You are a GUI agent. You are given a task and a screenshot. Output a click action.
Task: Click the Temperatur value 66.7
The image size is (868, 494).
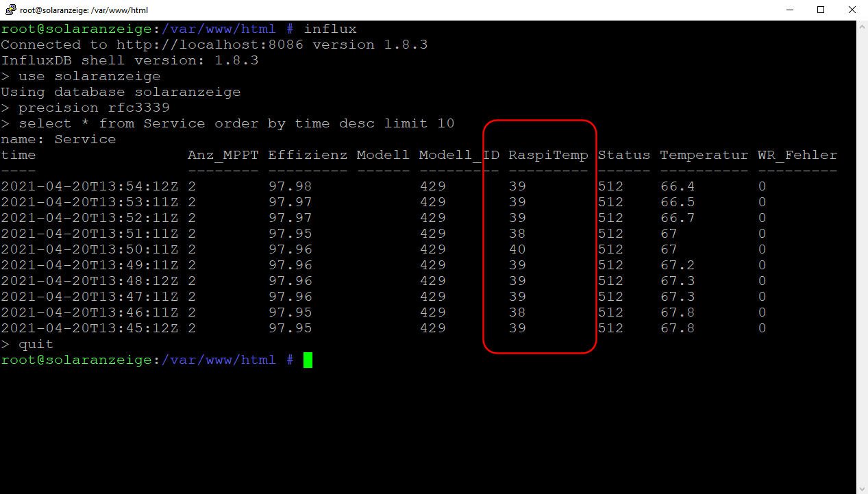[678, 219]
